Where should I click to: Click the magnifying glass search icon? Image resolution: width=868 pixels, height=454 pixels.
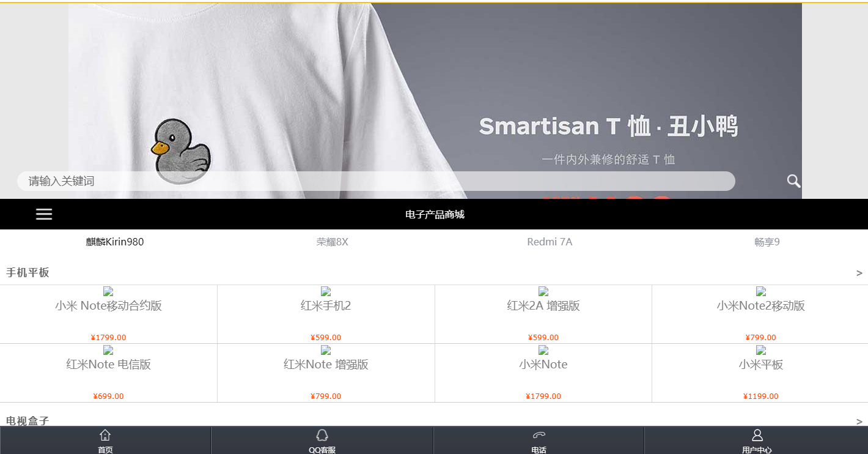793,181
